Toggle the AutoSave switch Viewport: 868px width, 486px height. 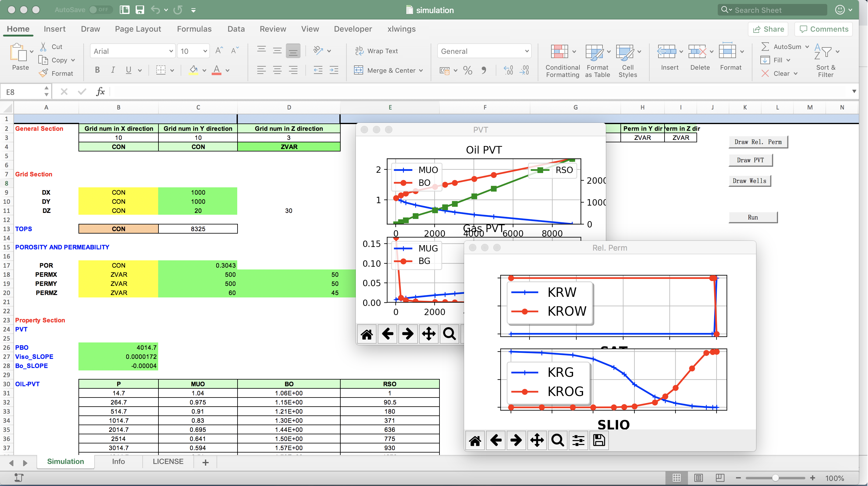coord(100,10)
